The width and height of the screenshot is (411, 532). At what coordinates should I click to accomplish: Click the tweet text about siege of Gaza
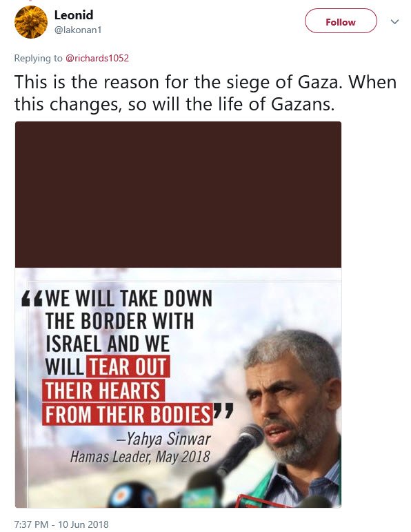[205, 93]
